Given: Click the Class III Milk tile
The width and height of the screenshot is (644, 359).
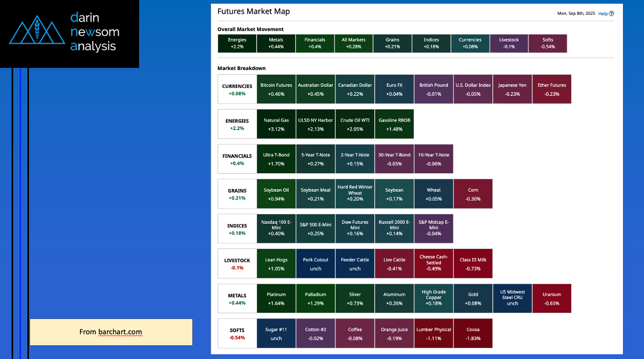Looking at the screenshot, I should pyautogui.click(x=473, y=264).
